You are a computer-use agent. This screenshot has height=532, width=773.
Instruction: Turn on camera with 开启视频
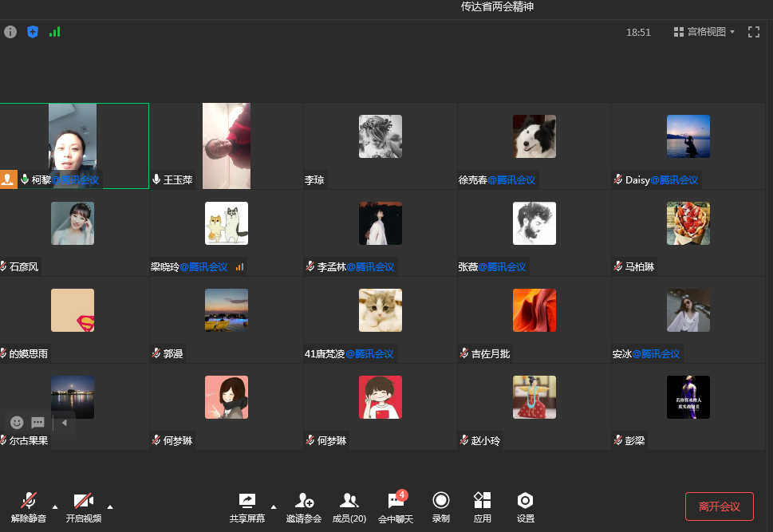tap(84, 507)
